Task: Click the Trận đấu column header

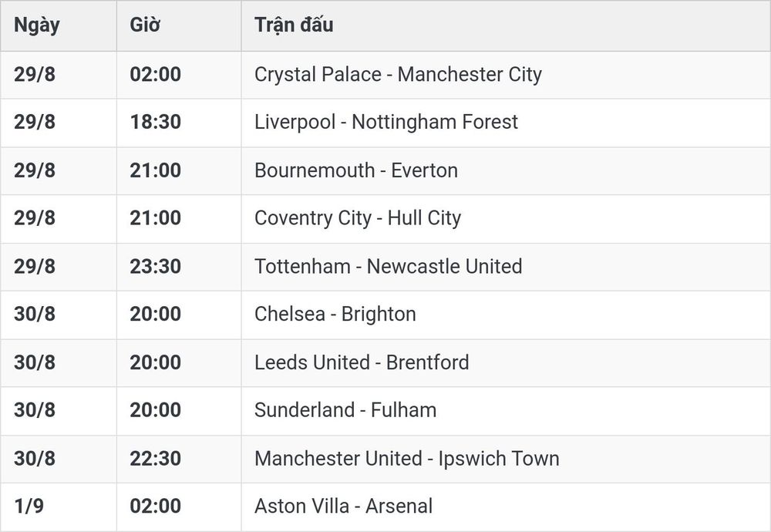Action: tap(294, 25)
